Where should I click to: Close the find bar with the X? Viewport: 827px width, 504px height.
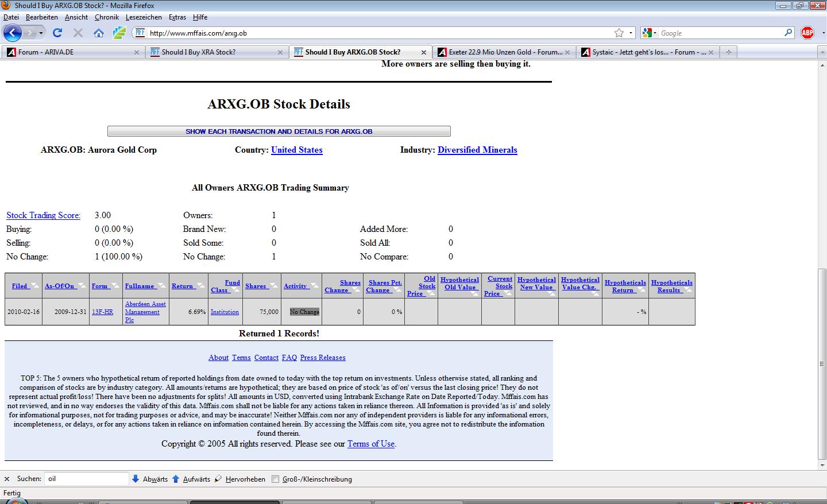[7, 479]
